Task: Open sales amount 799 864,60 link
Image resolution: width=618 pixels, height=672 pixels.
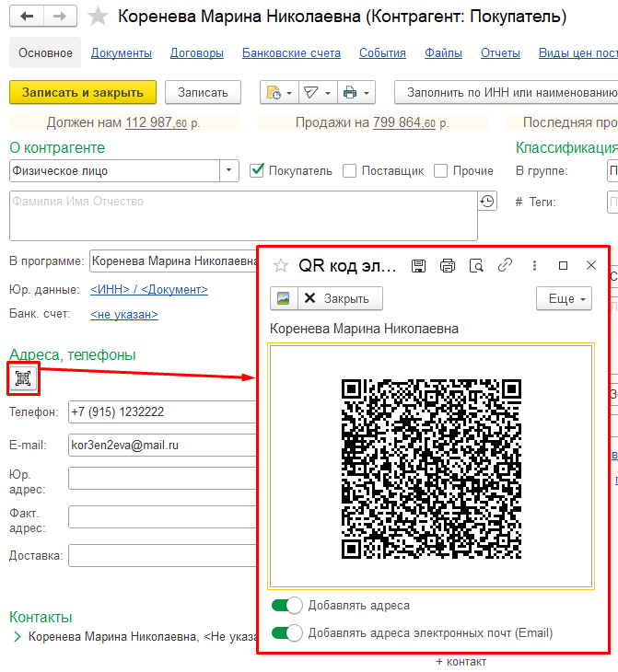Action: pyautogui.click(x=404, y=122)
